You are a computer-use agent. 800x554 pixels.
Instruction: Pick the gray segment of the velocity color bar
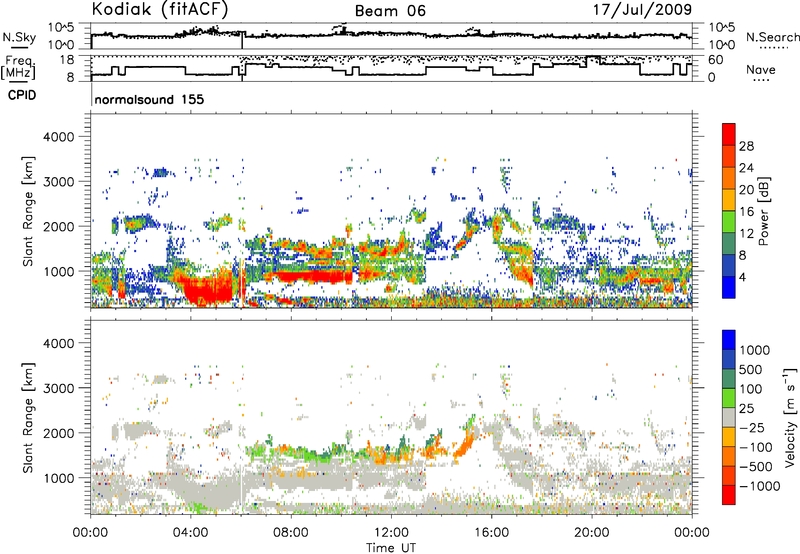729,417
